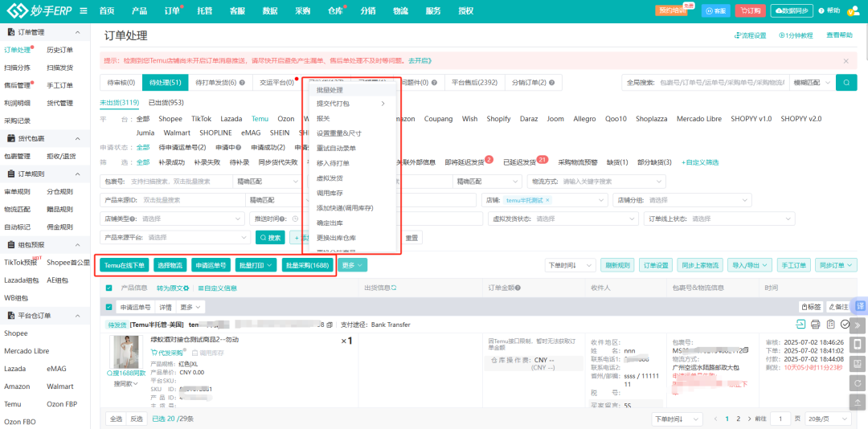Switch to the 平台售后(2392) tab
The width and height of the screenshot is (868, 429).
473,83
